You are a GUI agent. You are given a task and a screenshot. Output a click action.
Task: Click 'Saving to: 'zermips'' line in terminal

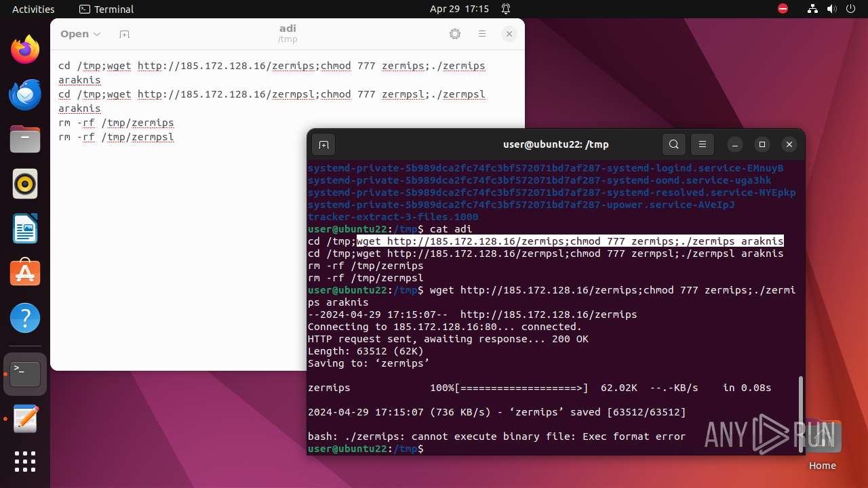click(369, 363)
